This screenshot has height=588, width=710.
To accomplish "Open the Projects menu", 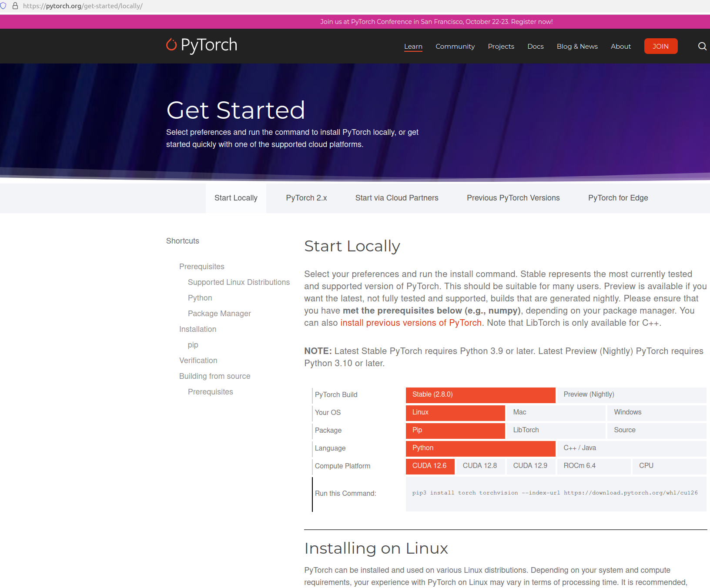I will coord(501,47).
